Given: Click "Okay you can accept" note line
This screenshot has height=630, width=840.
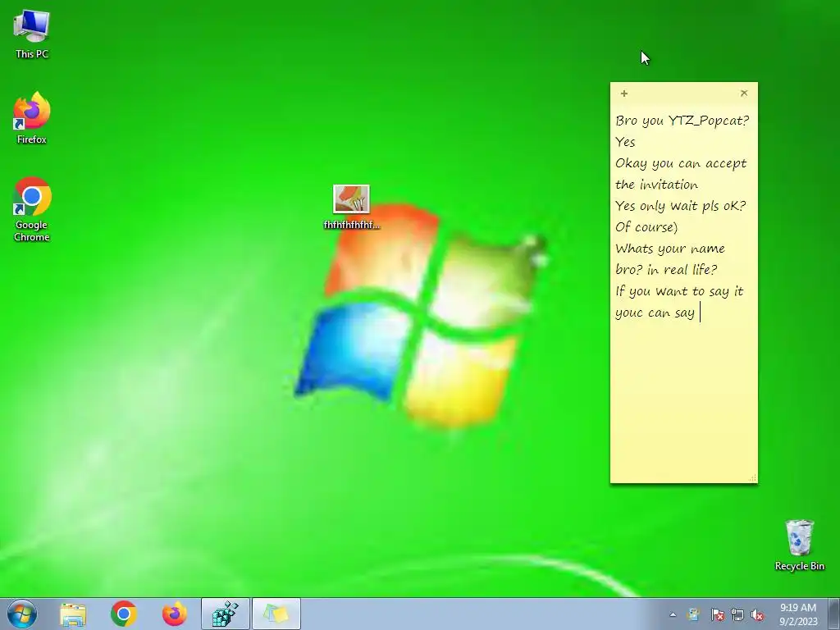Looking at the screenshot, I should coord(681,163).
